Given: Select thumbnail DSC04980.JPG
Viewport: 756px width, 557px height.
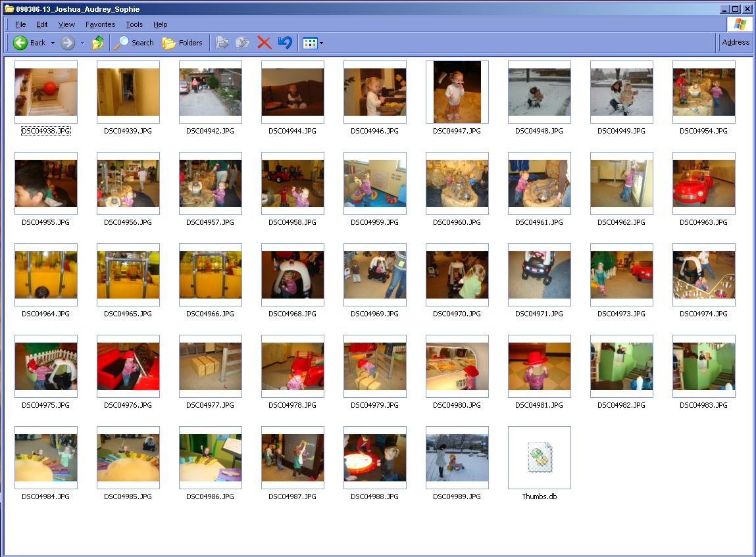Looking at the screenshot, I should (x=457, y=366).
